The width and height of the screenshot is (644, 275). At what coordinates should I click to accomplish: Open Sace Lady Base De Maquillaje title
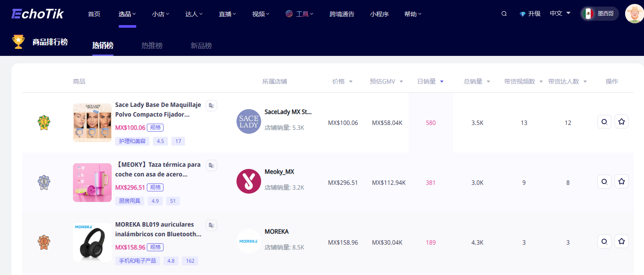(x=158, y=110)
